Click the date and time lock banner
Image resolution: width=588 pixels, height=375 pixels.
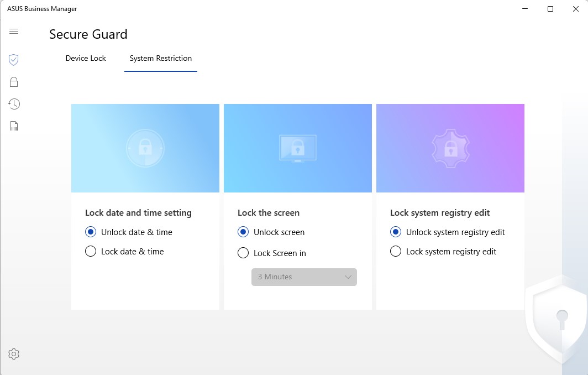(x=145, y=148)
